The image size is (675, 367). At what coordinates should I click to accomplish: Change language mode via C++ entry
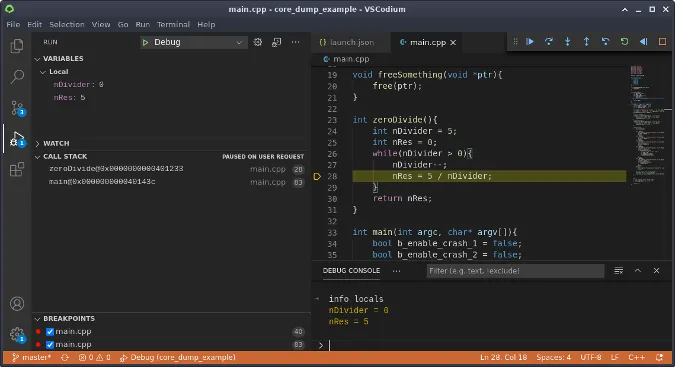pyautogui.click(x=636, y=358)
